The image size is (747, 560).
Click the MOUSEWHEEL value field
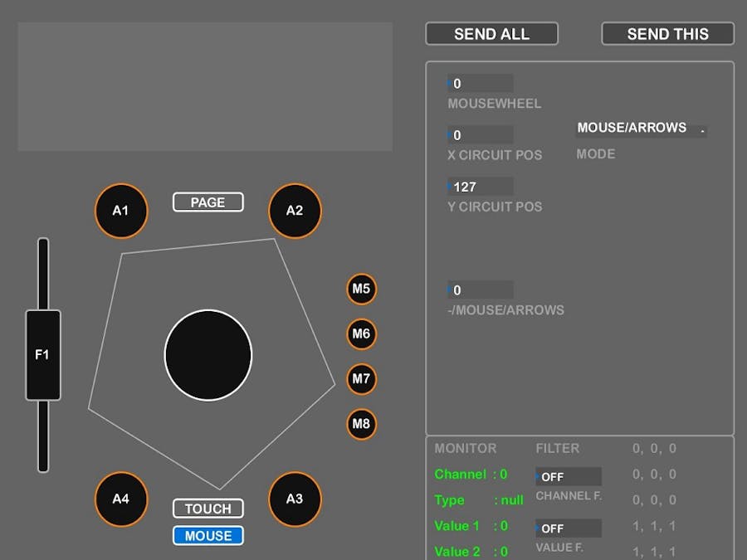(480, 83)
